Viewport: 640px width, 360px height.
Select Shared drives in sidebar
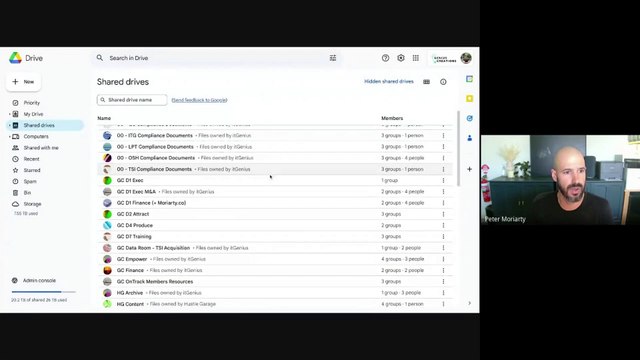tap(46, 125)
